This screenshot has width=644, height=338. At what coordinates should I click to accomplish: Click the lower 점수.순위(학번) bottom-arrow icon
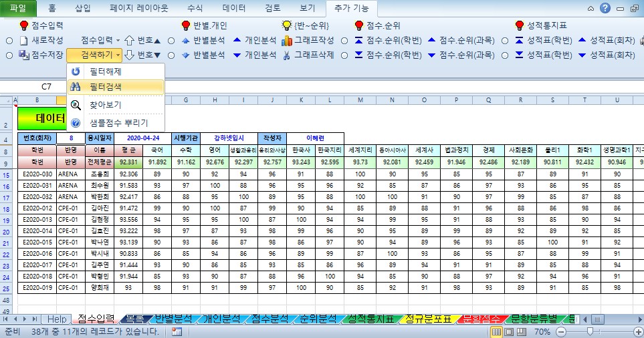pos(358,55)
